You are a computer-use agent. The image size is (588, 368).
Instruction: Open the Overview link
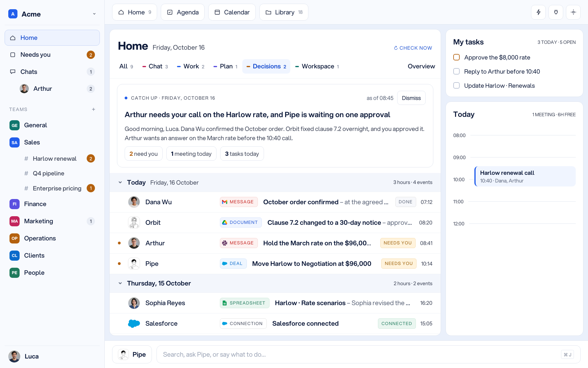[421, 66]
